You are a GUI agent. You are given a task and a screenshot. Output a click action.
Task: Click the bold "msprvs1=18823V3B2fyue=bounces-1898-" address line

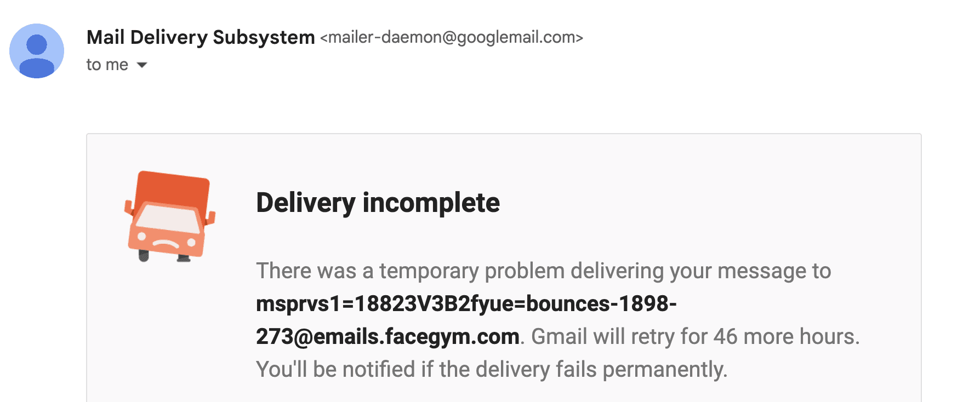pos(466,303)
